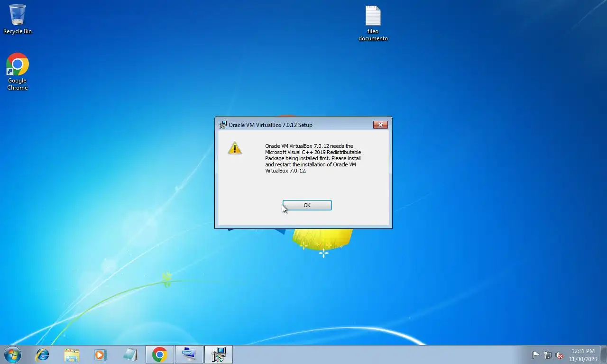Click the notebook-like taskbar icon beside Media Player
This screenshot has height=364, width=607.
130,355
